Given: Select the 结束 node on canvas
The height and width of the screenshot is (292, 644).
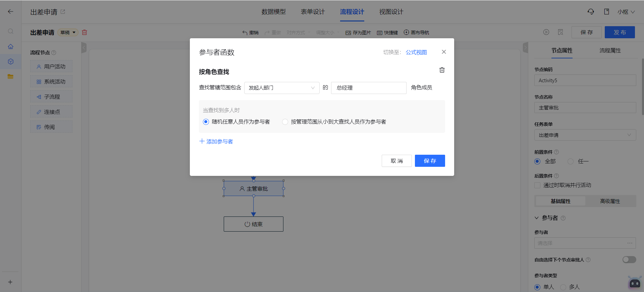Looking at the screenshot, I should (x=254, y=224).
